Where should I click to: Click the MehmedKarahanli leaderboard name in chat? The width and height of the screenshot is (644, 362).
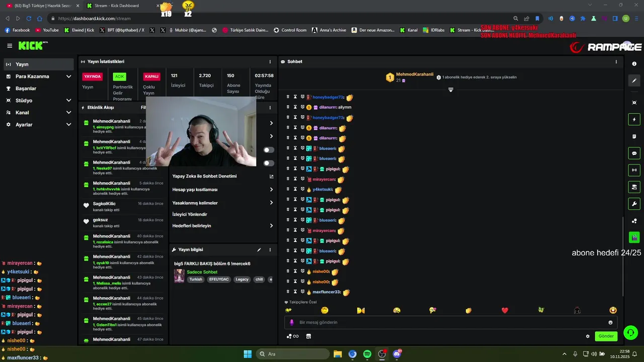(x=415, y=74)
